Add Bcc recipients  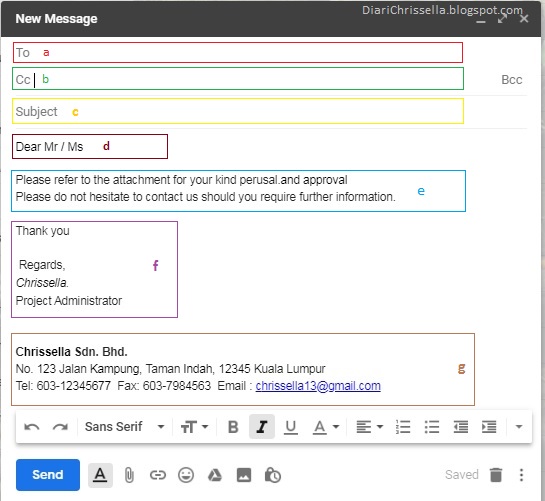point(512,80)
